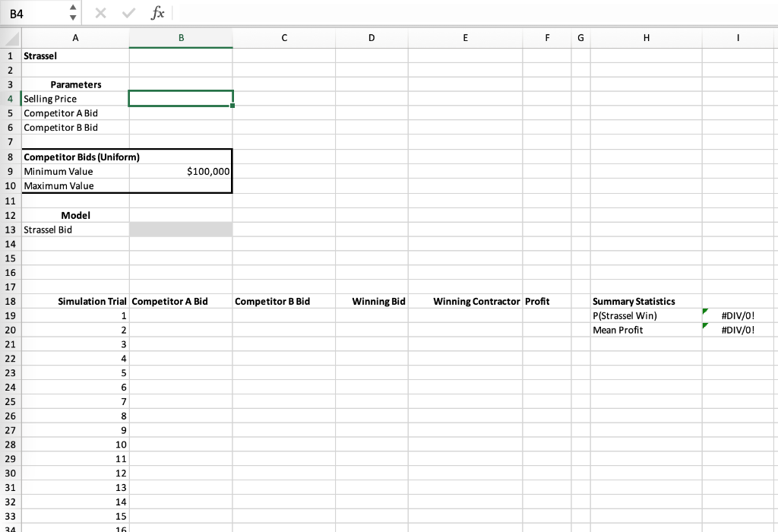Click the 'Mean Profit' label cell
This screenshot has height=532, width=778.
[647, 330]
